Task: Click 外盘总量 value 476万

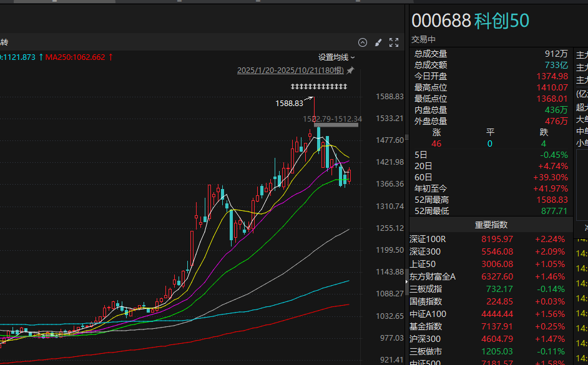Action: tap(556, 122)
